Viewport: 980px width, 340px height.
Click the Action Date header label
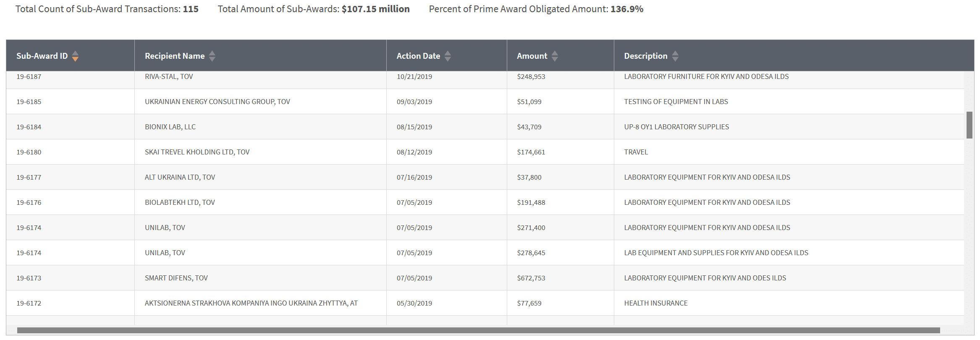tap(418, 56)
